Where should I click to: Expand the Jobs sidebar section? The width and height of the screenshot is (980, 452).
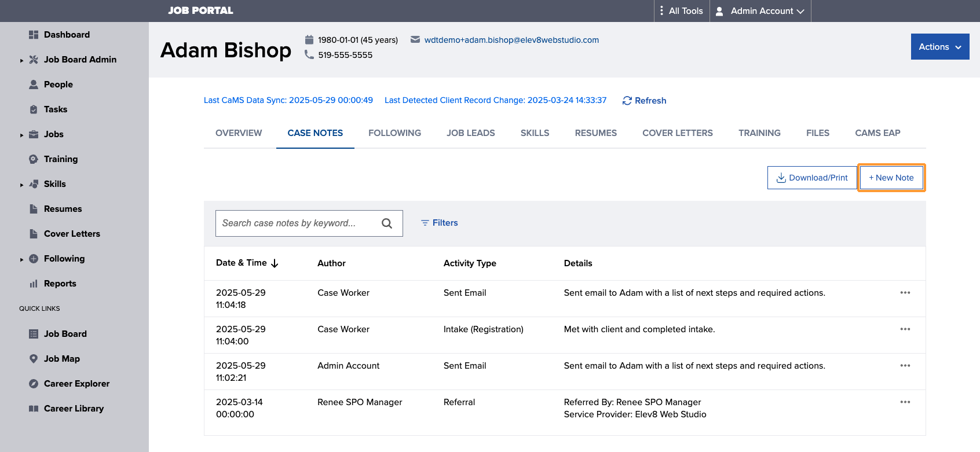pos(21,135)
